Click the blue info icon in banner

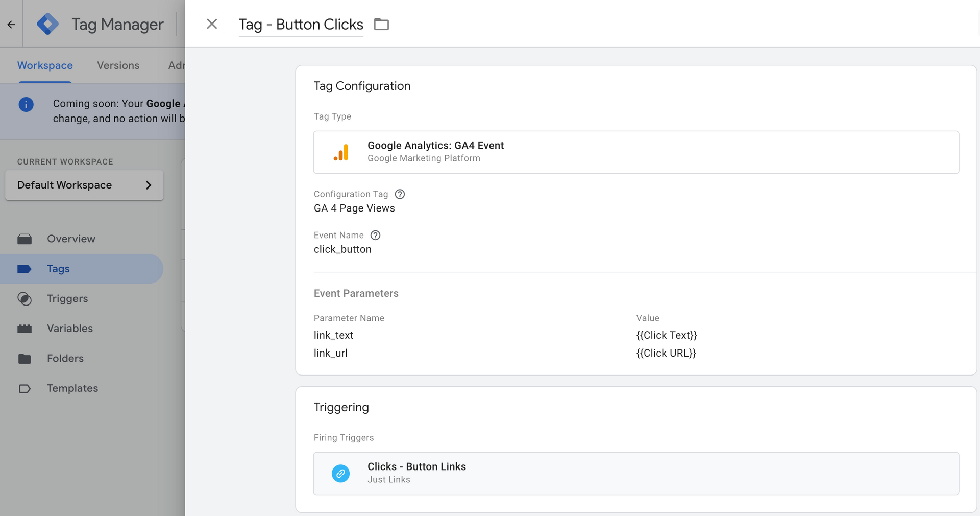click(26, 104)
